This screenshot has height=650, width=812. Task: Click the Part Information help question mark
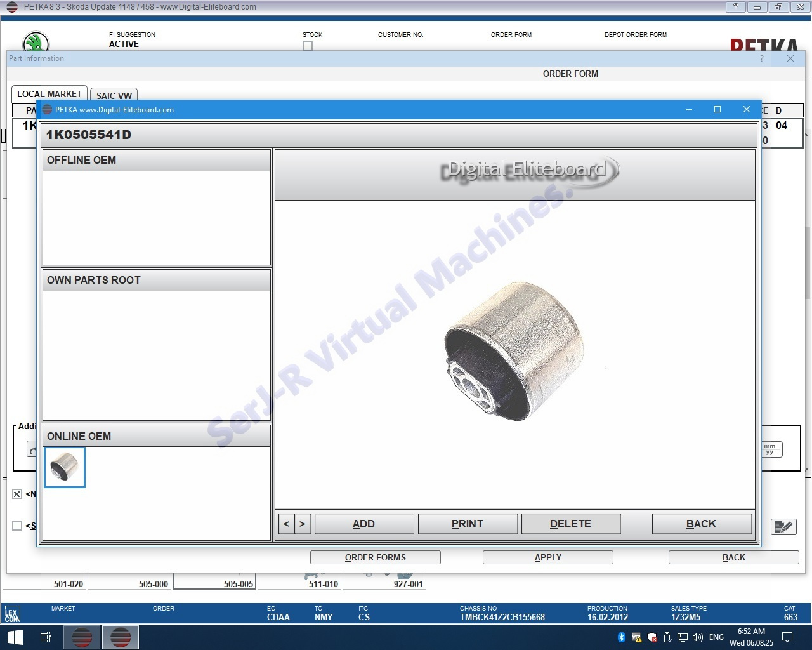point(762,58)
